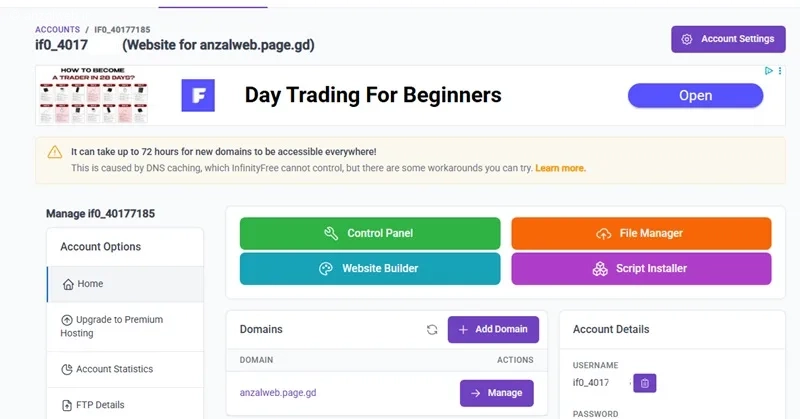Click the yellow warning triangle icon
The width and height of the screenshot is (800, 419).
[55, 152]
